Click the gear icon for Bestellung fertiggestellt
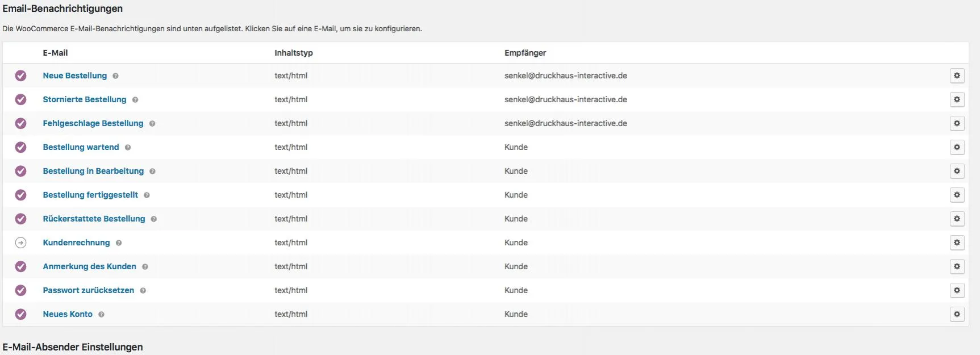Image resolution: width=980 pixels, height=355 pixels. [x=957, y=195]
